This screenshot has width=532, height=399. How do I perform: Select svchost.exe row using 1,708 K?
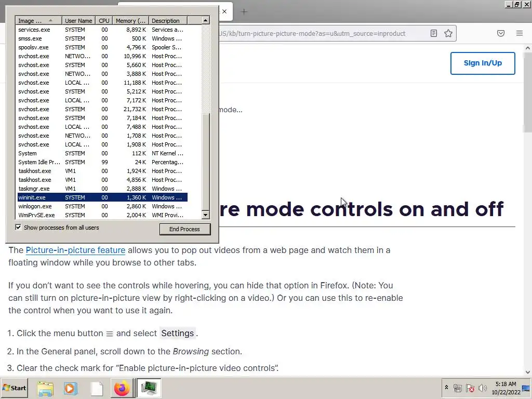coord(102,136)
